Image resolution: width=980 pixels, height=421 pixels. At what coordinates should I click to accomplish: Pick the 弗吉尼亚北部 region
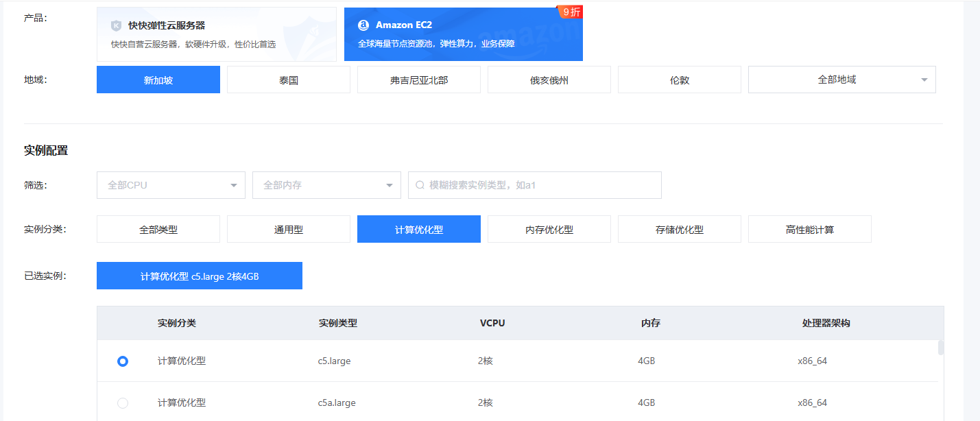[x=419, y=80]
